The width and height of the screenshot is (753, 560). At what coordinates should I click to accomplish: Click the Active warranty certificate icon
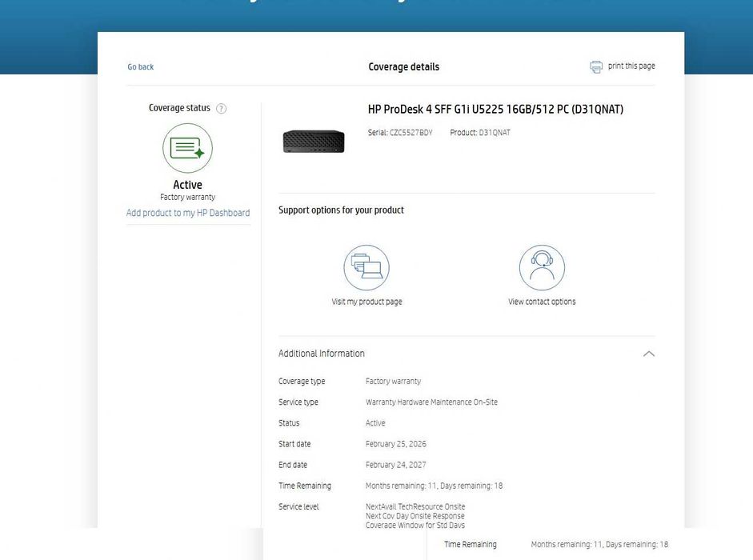tap(187, 148)
